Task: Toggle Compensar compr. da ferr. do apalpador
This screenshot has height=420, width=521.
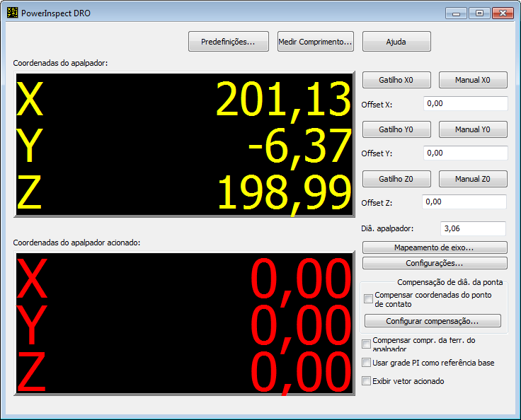Action: coord(366,344)
